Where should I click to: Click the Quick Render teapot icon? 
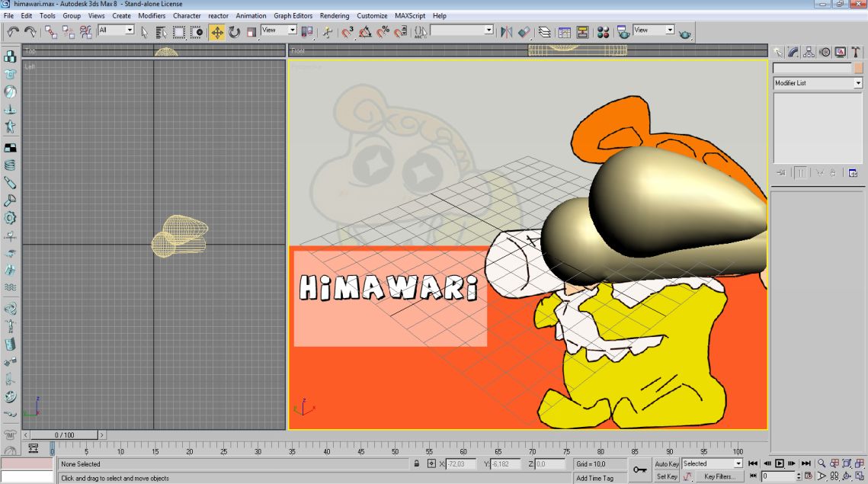(685, 34)
